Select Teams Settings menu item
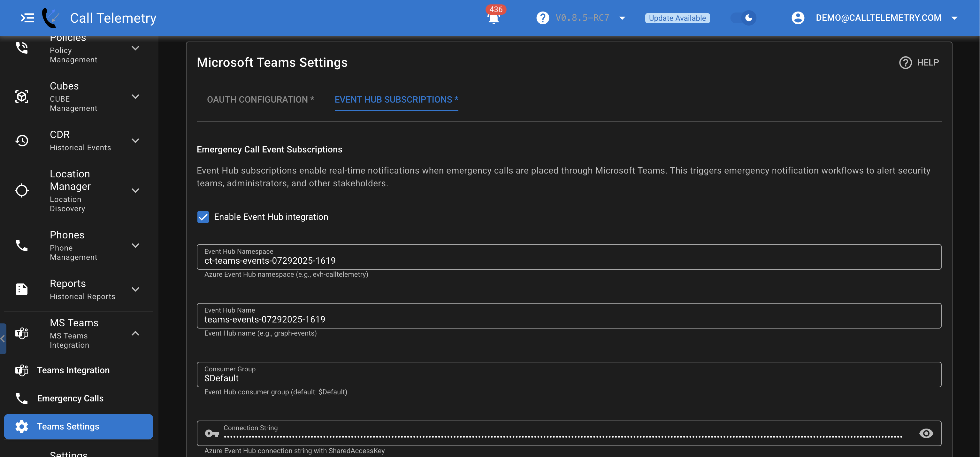The image size is (980, 457). (78, 427)
